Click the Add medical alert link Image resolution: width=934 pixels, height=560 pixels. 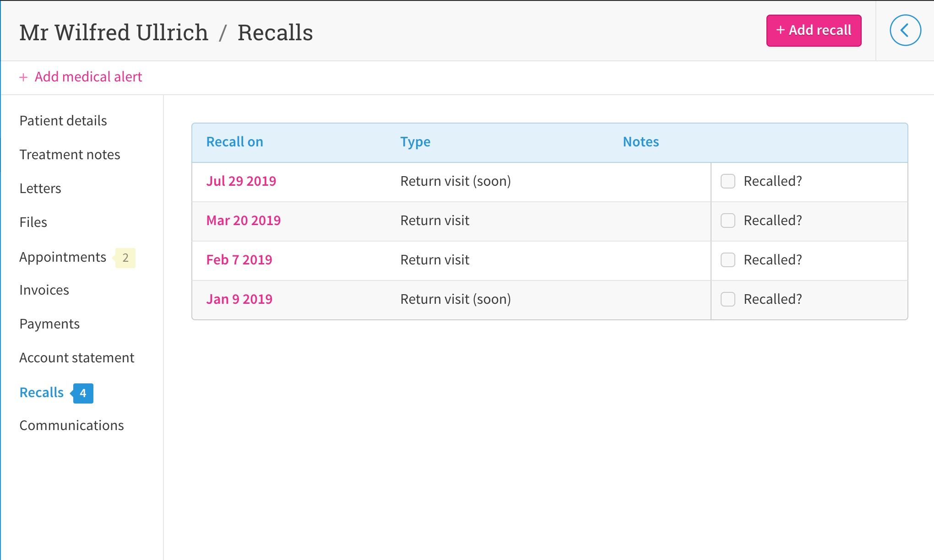[x=88, y=77]
